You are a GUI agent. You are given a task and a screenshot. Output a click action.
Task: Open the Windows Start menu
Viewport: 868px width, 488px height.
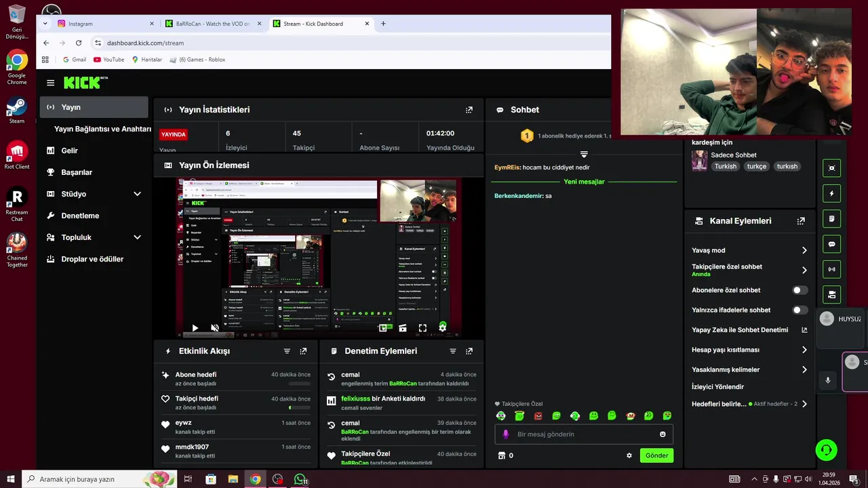[x=11, y=479]
